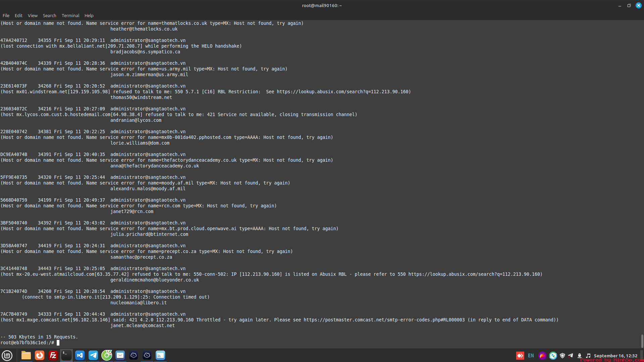The width and height of the screenshot is (644, 362).
Task: Switch the EN keyboard layout indicator
Action: [531, 356]
